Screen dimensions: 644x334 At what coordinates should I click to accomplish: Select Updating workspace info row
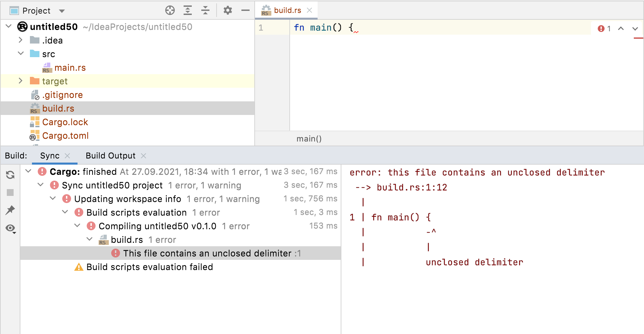click(x=181, y=199)
